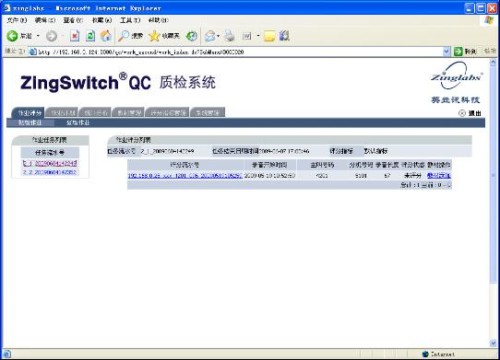Screen dimensions: 500x360
Task: Expand the Mail icon dropdown arrow
Action: (x=218, y=36)
